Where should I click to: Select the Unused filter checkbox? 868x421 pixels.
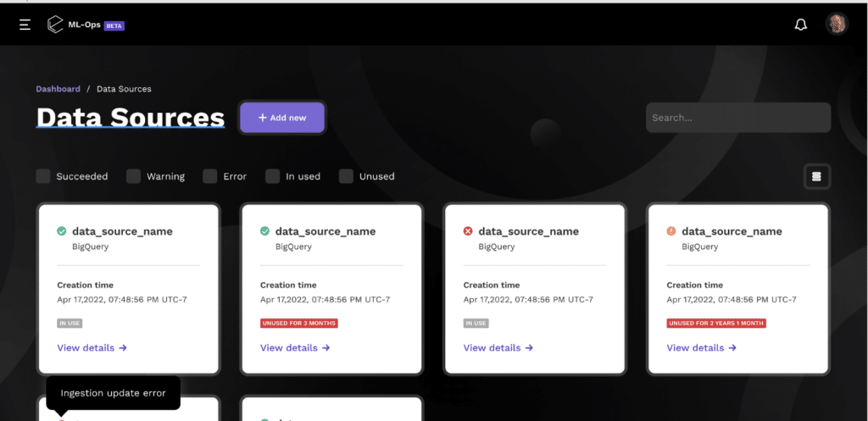(x=346, y=176)
